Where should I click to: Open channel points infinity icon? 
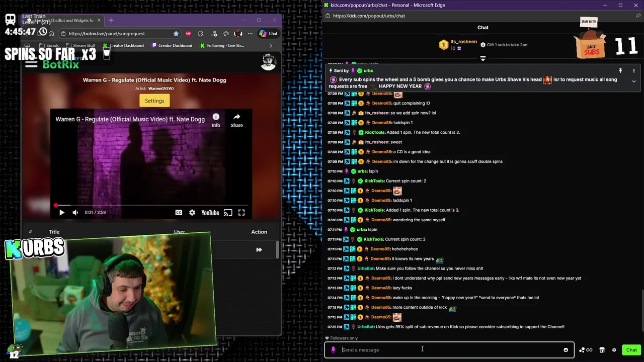click(x=586, y=350)
